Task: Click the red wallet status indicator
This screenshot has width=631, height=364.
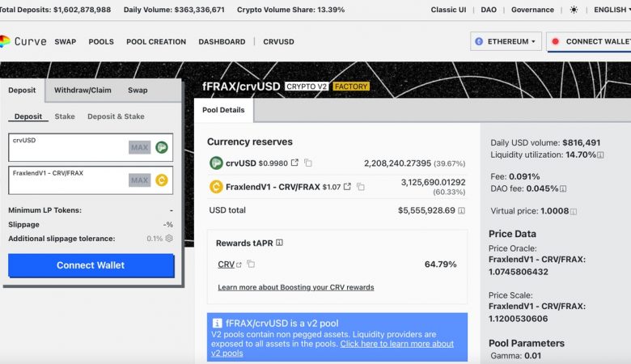Action: pyautogui.click(x=555, y=41)
